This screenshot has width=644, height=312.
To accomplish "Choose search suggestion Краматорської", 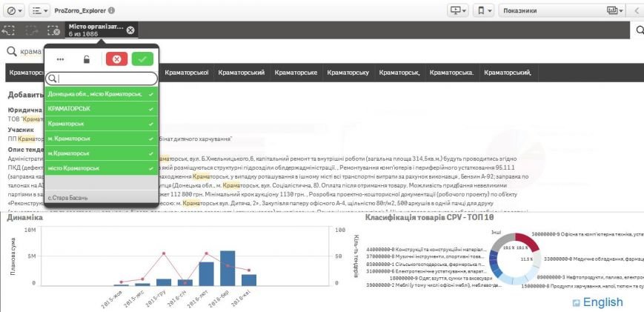I will [x=187, y=73].
